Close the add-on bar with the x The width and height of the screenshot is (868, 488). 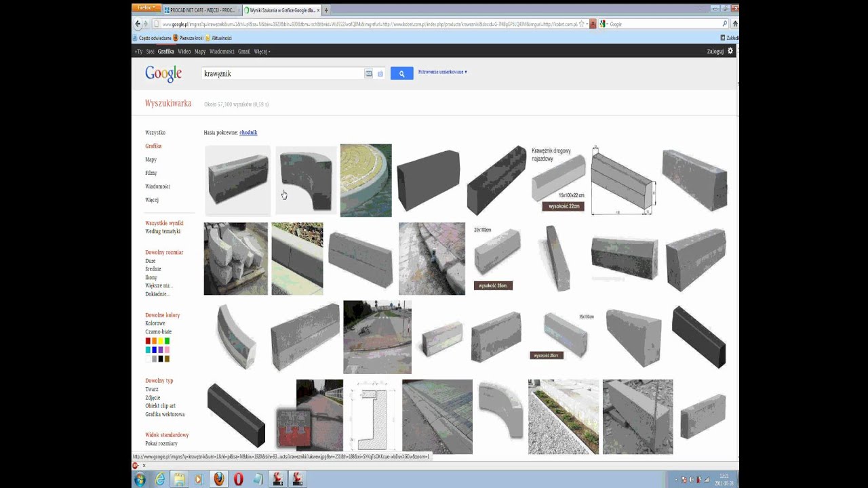point(144,466)
